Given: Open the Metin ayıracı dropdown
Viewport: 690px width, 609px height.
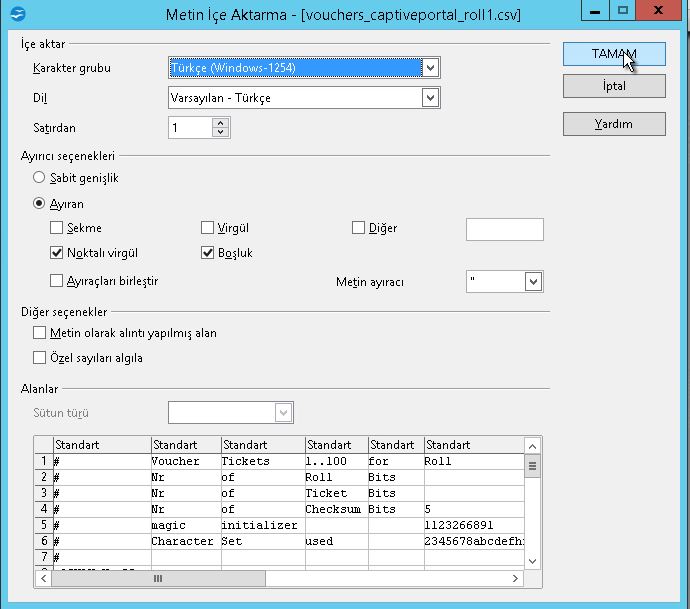Looking at the screenshot, I should click(533, 282).
